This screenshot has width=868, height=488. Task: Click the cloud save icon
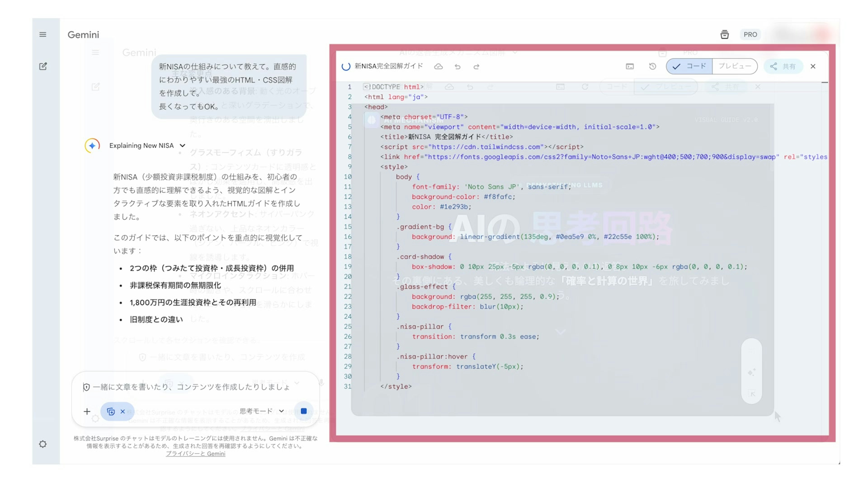coord(438,67)
